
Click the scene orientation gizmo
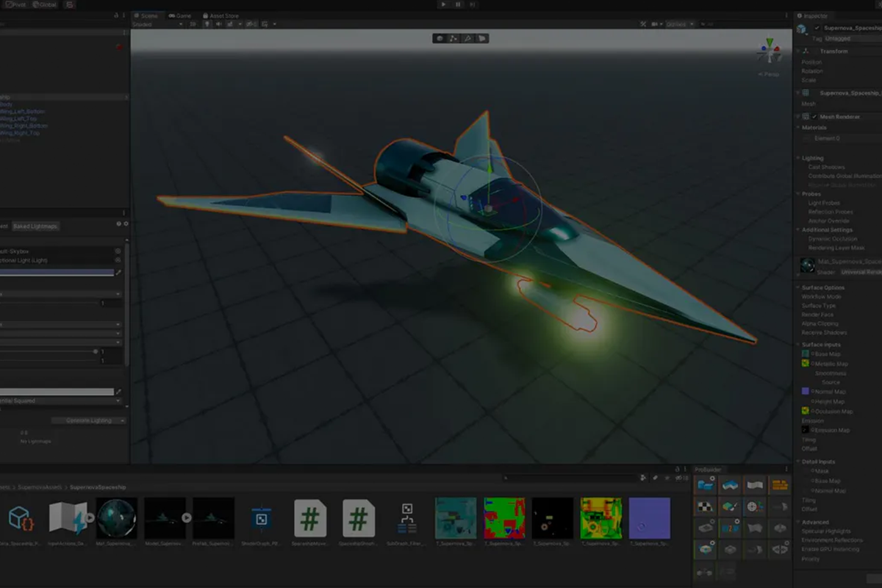(x=770, y=53)
